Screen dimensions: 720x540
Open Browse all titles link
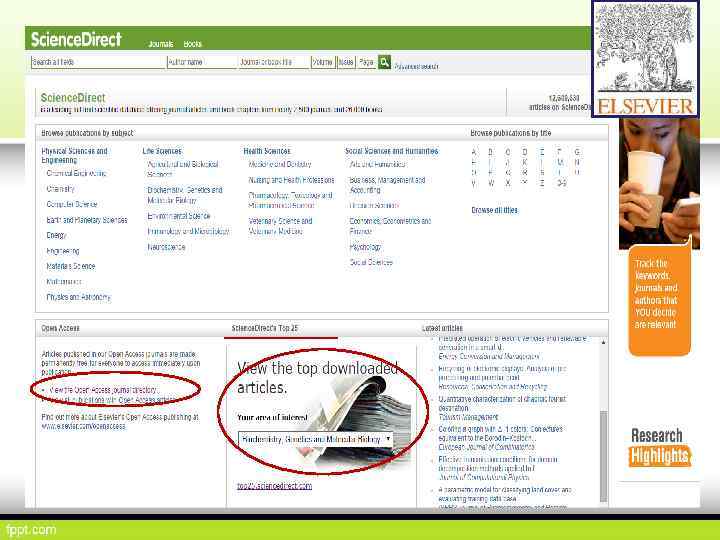(x=495, y=210)
